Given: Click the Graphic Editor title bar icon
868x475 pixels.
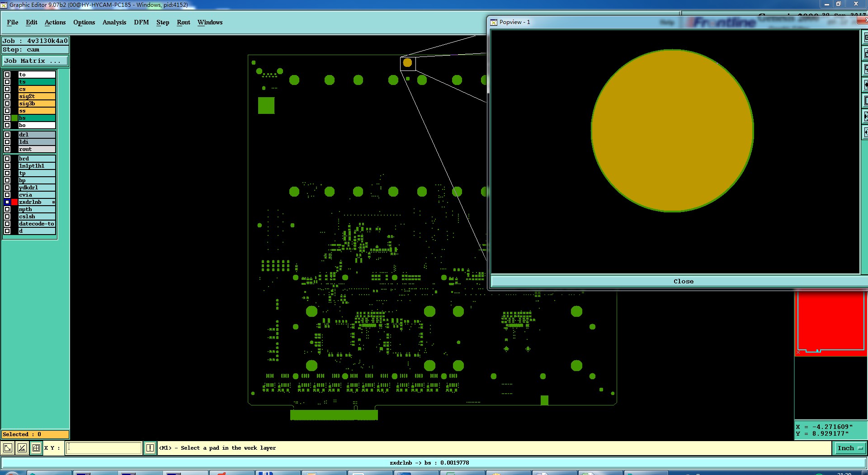Looking at the screenshot, I should tap(4, 5).
